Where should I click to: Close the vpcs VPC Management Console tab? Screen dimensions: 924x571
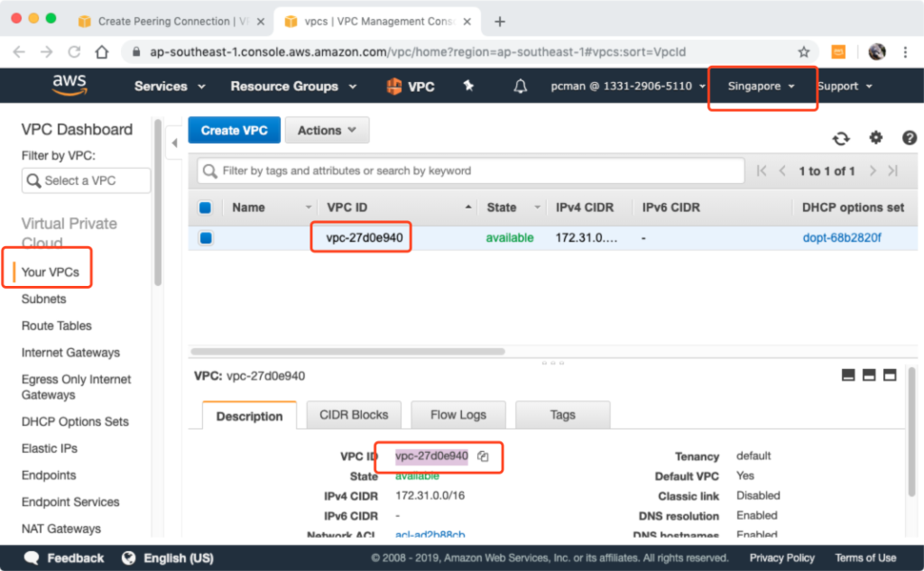tap(467, 22)
